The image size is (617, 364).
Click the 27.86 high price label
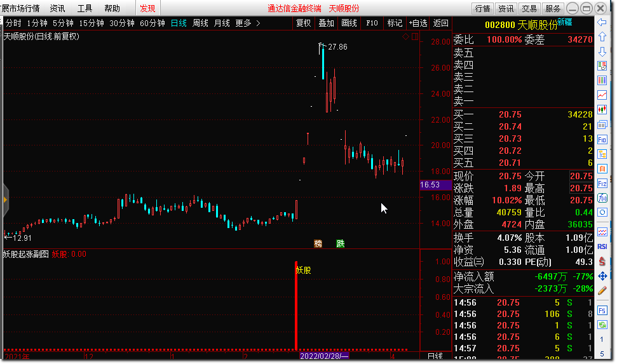(337, 47)
